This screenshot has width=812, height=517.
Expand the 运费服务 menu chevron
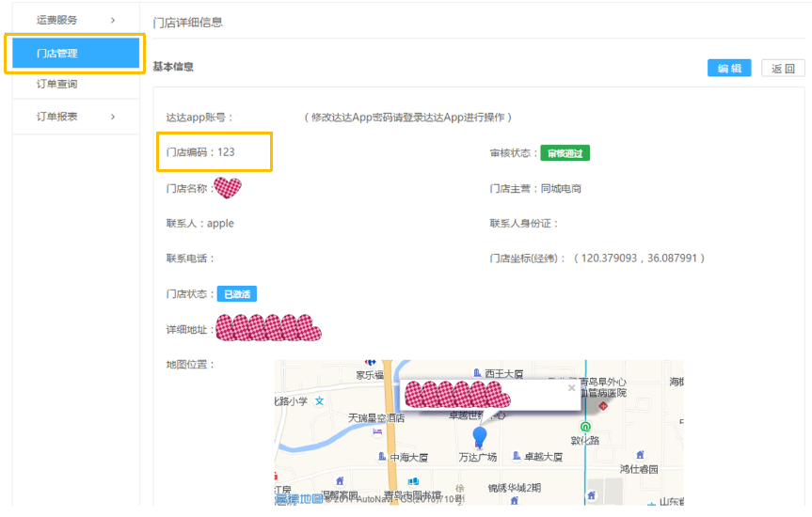tap(113, 20)
